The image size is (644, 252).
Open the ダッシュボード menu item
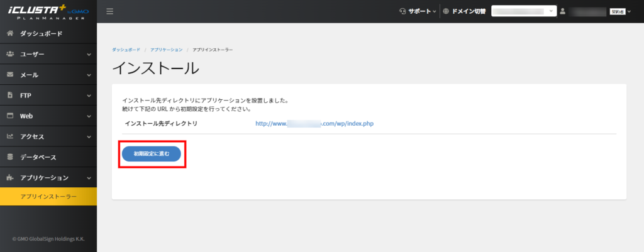coord(48,34)
